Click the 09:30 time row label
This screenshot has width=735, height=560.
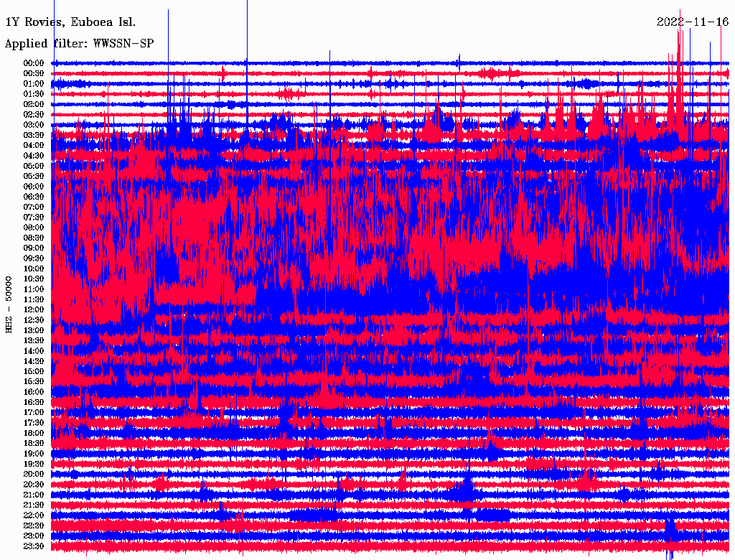34,258
